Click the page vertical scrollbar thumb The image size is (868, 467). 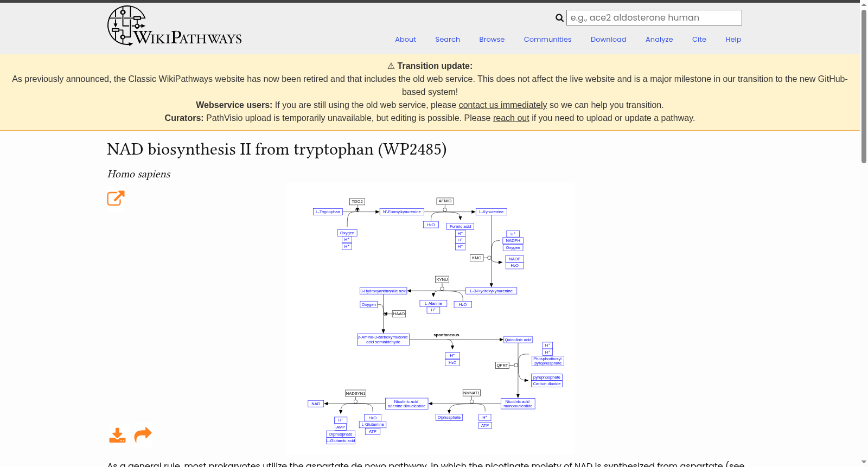pyautogui.click(x=864, y=87)
